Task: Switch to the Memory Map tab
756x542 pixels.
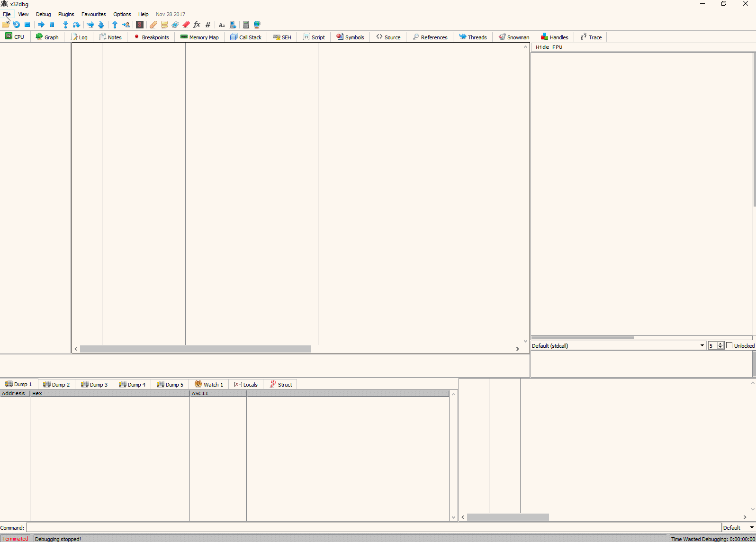Action: pyautogui.click(x=199, y=37)
